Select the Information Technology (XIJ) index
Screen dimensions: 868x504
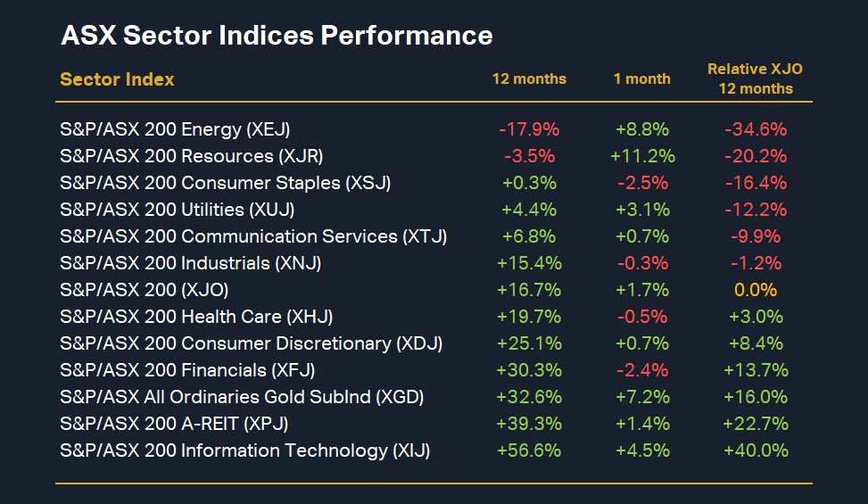click(x=244, y=450)
